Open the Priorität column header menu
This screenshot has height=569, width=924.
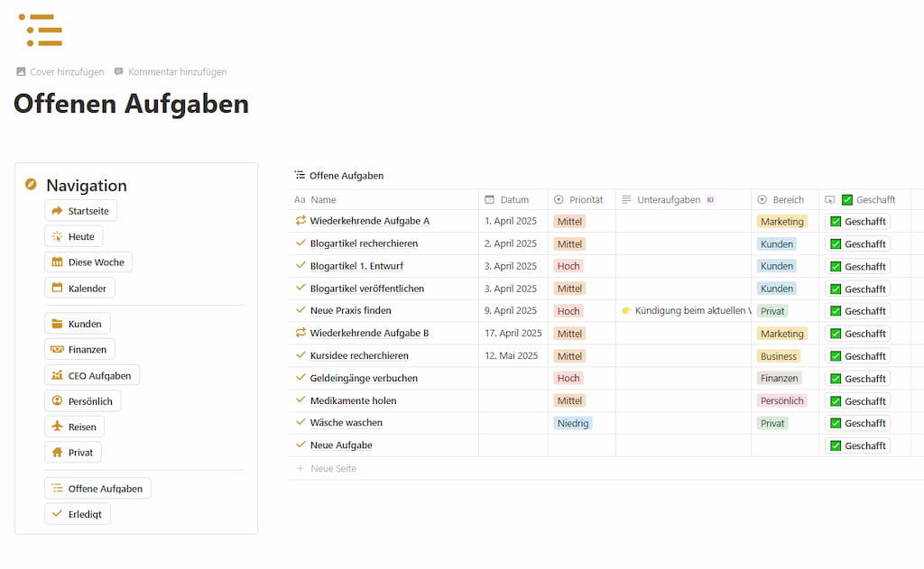pos(582,199)
